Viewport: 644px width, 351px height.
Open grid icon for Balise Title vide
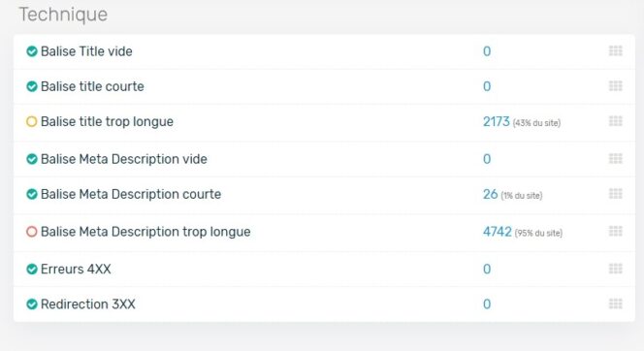tap(615, 51)
